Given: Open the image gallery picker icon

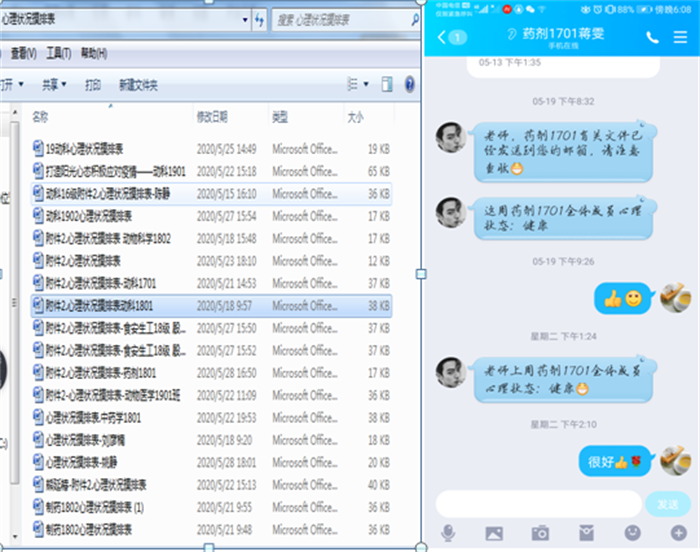Looking at the screenshot, I should (494, 533).
